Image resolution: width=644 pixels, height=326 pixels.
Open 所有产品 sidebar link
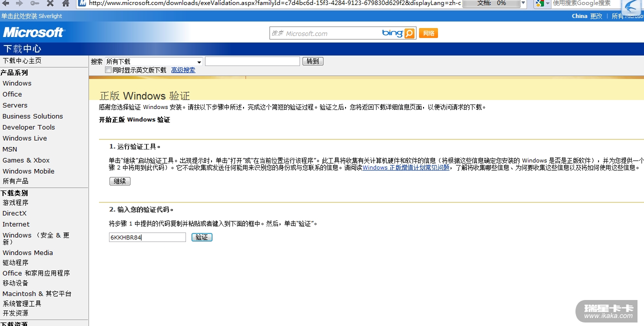(x=15, y=181)
